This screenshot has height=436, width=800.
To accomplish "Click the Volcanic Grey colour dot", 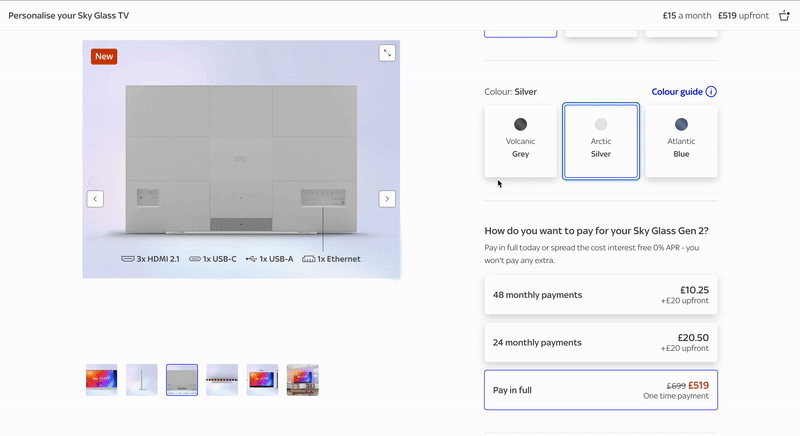I will [520, 124].
